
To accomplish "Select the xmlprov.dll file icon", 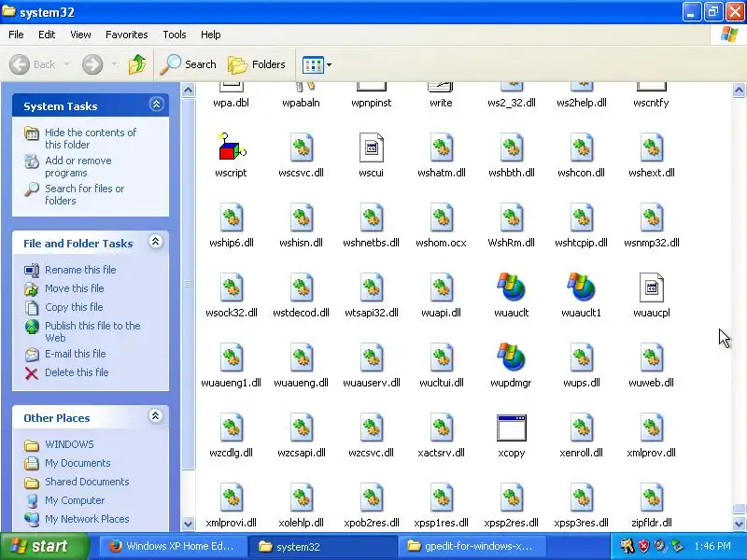I will (x=651, y=427).
